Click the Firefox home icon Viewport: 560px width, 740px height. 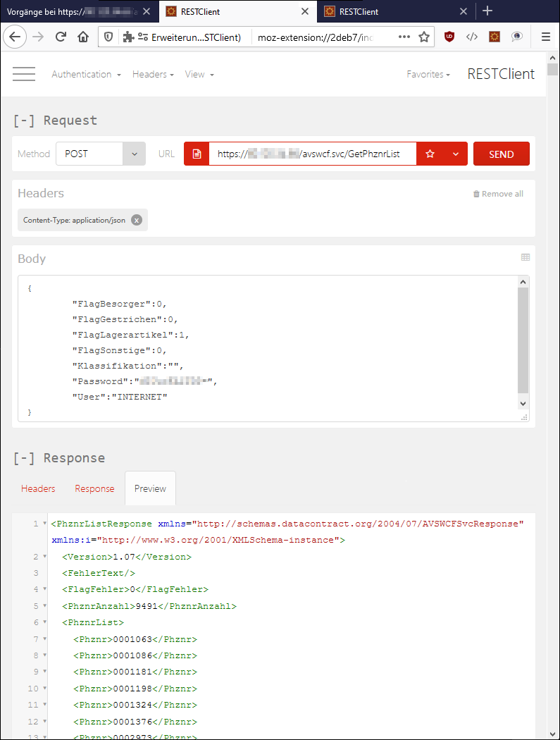coord(82,36)
